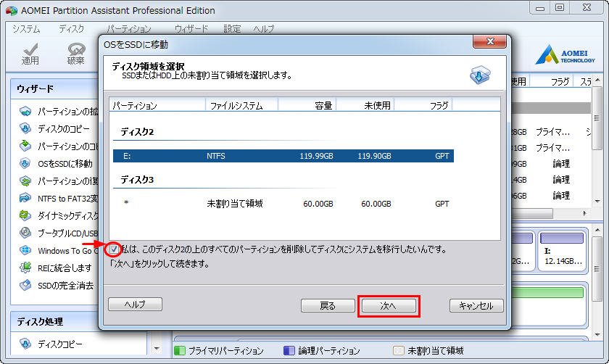Open the パーティション menu
609x364 pixels.
(128, 29)
